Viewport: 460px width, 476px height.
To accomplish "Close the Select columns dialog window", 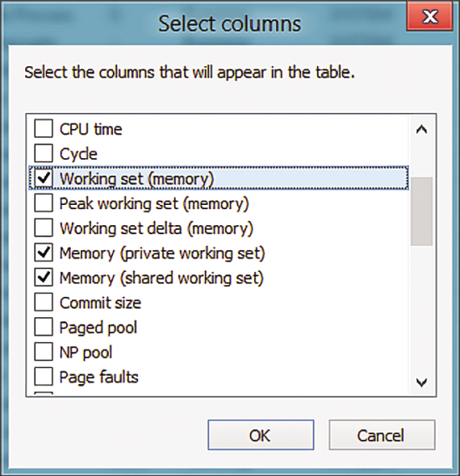I will 430,17.
